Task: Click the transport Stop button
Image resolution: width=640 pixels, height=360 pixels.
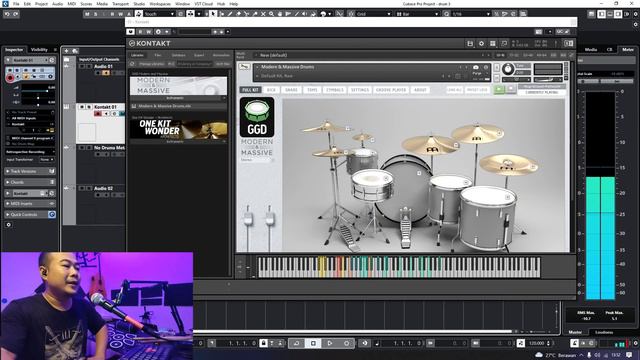Action: (313, 343)
